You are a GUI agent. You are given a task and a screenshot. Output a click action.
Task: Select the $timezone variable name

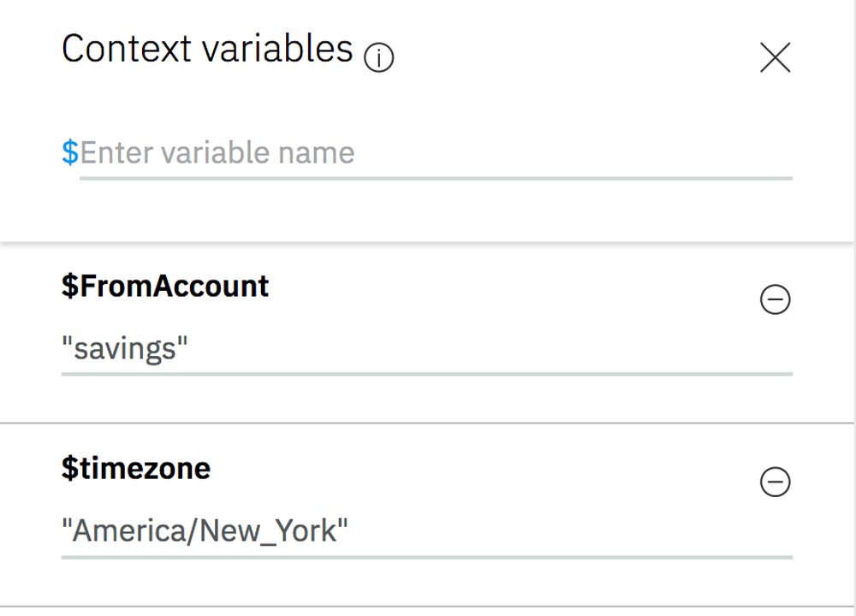(136, 468)
